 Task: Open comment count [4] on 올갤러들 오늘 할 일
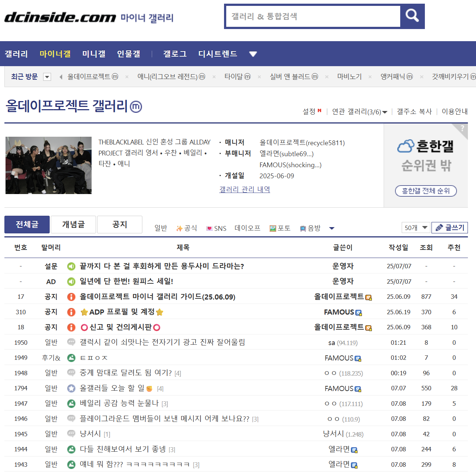tap(160, 389)
